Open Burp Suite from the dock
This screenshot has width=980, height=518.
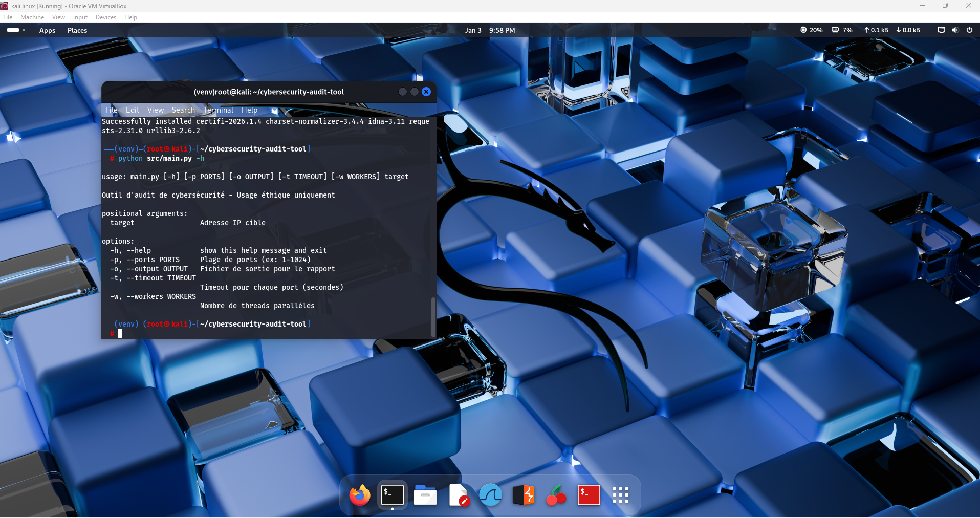tap(523, 494)
